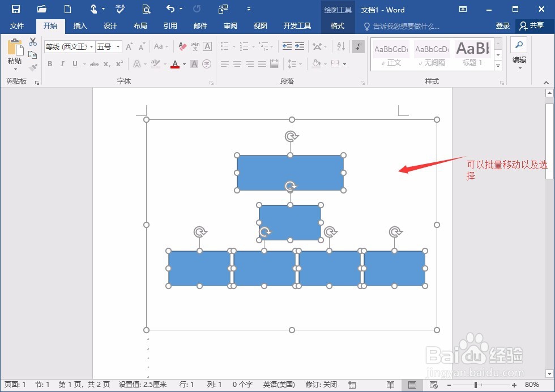
Task: Select the 正文 style
Action: pos(391,55)
